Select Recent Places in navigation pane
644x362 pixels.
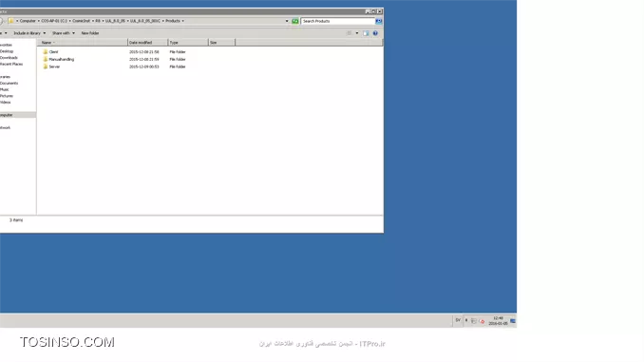coord(11,64)
